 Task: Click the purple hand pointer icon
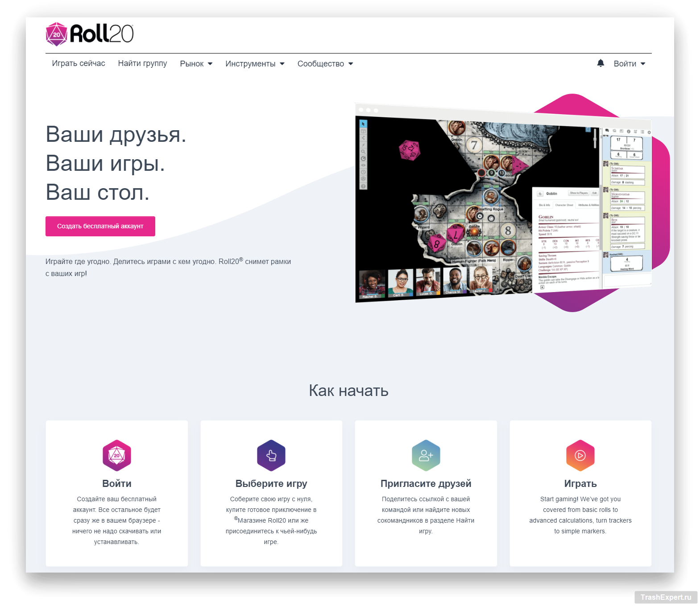click(x=271, y=455)
